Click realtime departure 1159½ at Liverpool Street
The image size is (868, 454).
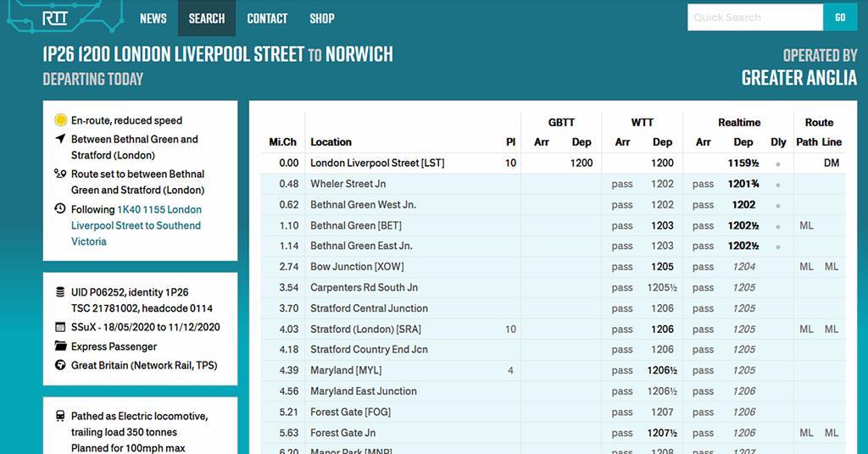coord(743,163)
